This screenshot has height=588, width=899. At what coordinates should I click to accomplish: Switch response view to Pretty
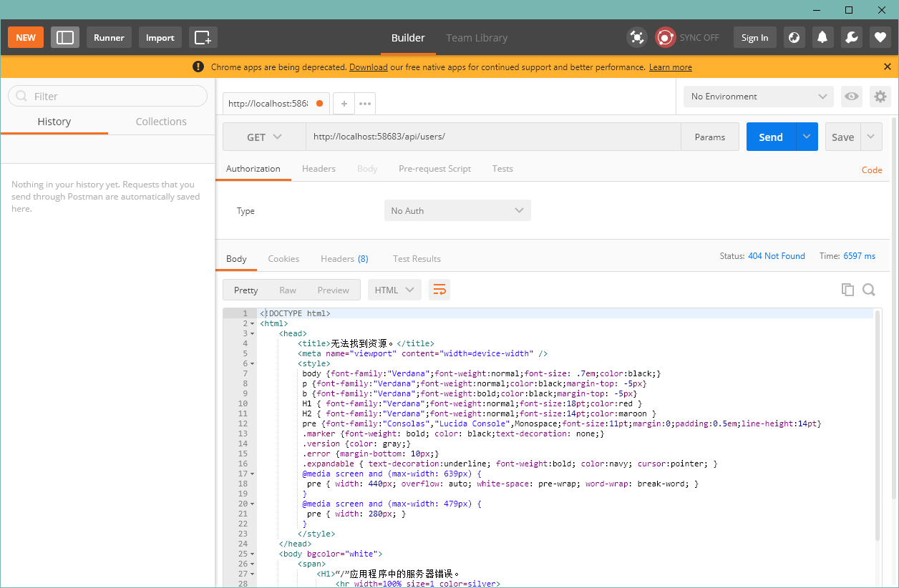tap(246, 290)
